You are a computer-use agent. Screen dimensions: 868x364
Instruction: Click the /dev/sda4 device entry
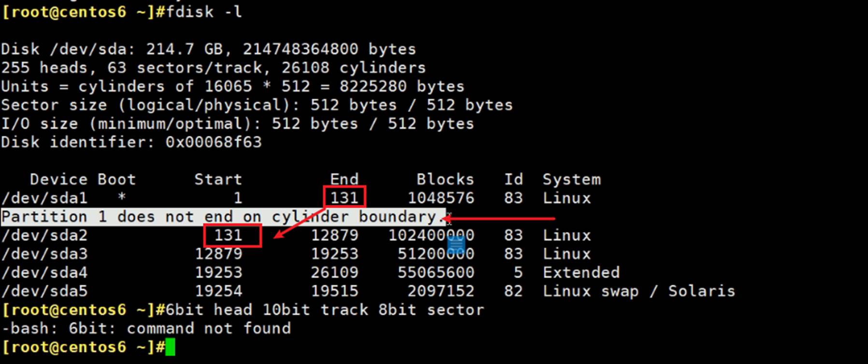tap(44, 273)
